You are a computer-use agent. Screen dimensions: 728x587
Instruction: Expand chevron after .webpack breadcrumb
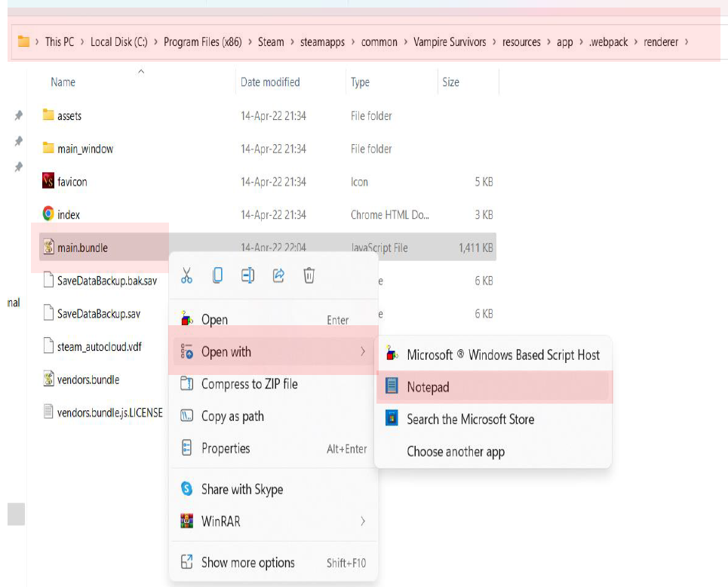[x=636, y=41]
